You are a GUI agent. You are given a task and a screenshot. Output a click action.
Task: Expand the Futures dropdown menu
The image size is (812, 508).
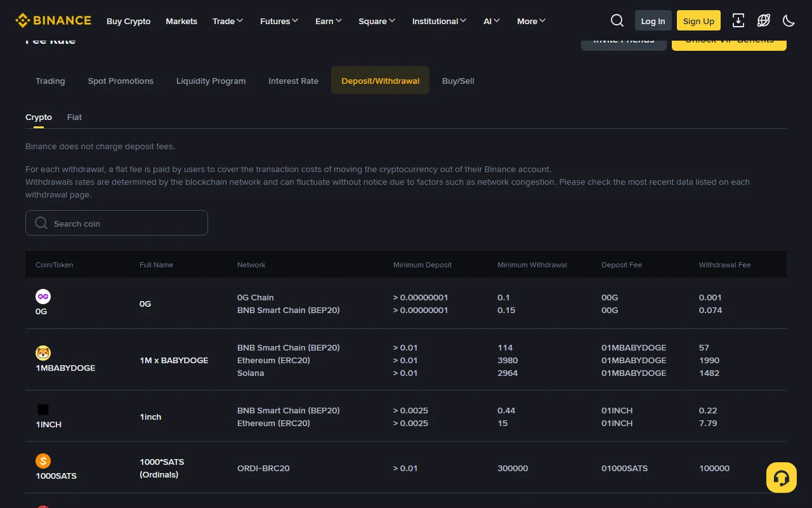[x=279, y=21]
